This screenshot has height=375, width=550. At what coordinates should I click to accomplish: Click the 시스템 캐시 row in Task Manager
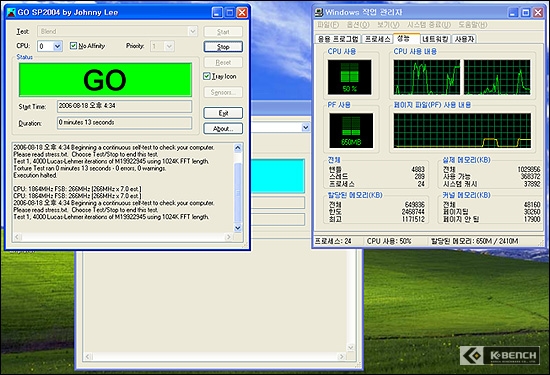[x=491, y=184]
